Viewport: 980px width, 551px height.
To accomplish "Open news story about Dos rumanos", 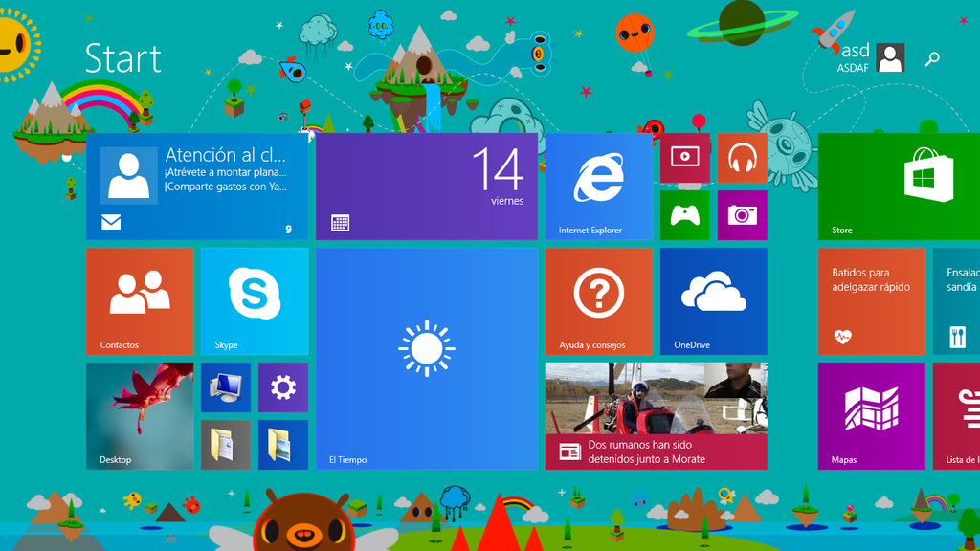I will click(656, 416).
